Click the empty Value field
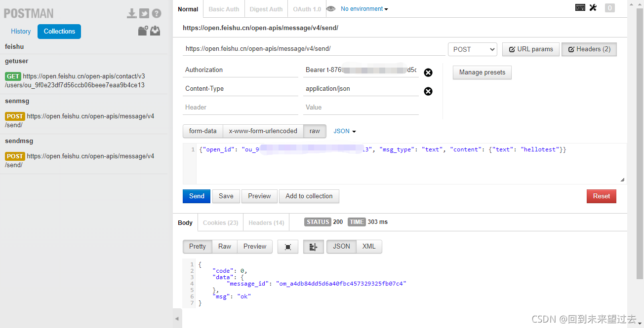 coord(361,108)
